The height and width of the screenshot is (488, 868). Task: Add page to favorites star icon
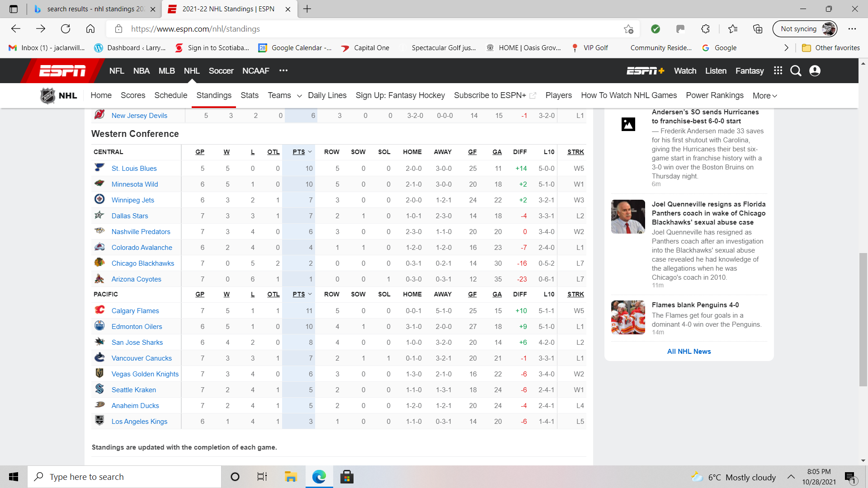coord(628,29)
